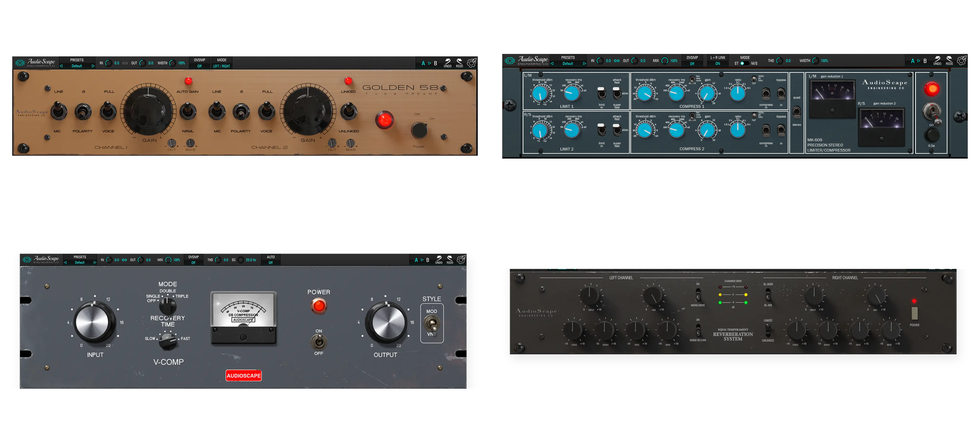Toggle In/Out link icon in V-Comp toolbar

click(x=124, y=260)
